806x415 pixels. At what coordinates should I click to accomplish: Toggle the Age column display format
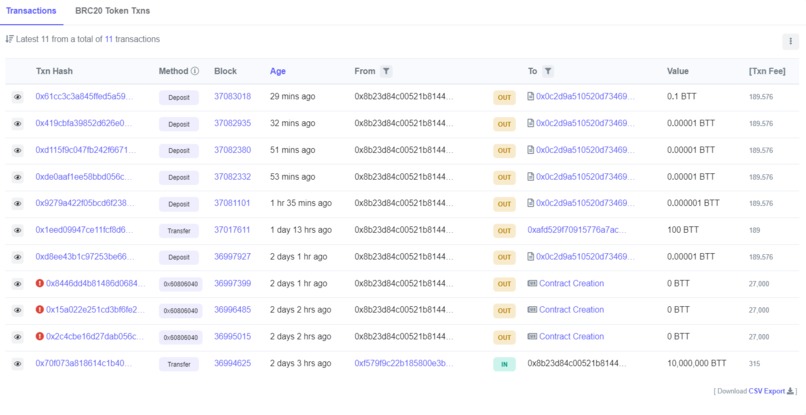pyautogui.click(x=278, y=71)
